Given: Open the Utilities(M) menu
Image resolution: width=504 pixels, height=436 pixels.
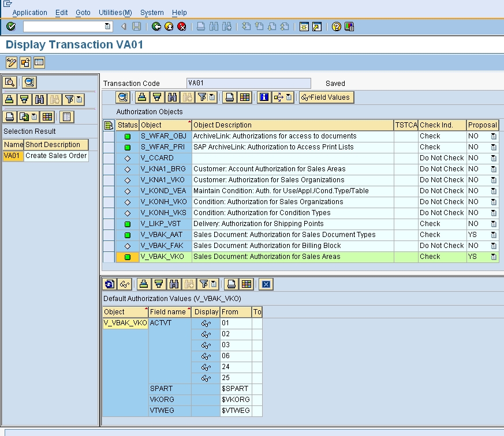Looking at the screenshot, I should pyautogui.click(x=115, y=12).
